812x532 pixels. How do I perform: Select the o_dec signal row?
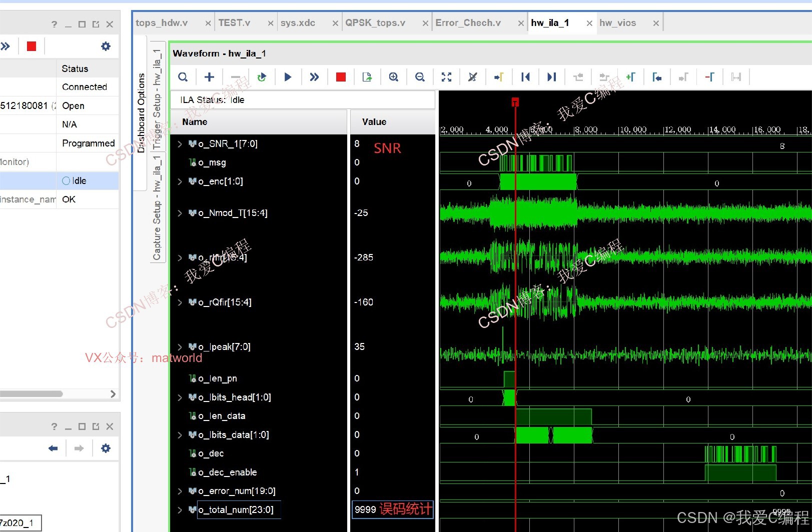click(259, 453)
